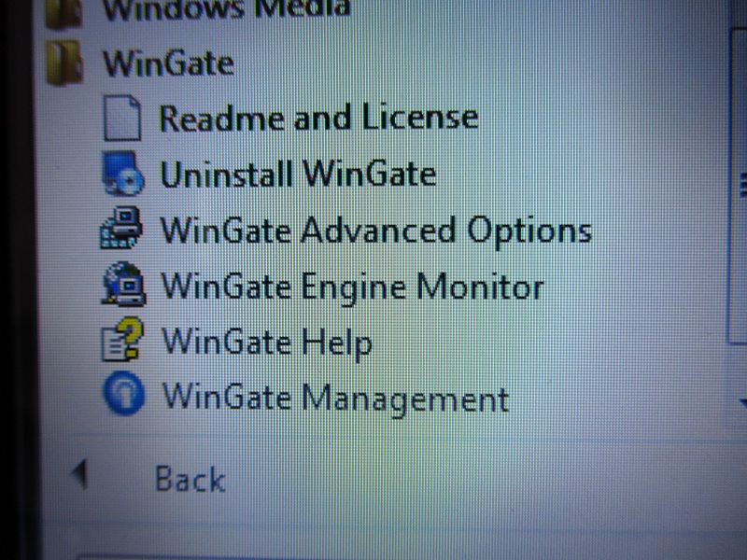747x560 pixels.
Task: Expand the Windows Media folder entry
Action: 227,8
